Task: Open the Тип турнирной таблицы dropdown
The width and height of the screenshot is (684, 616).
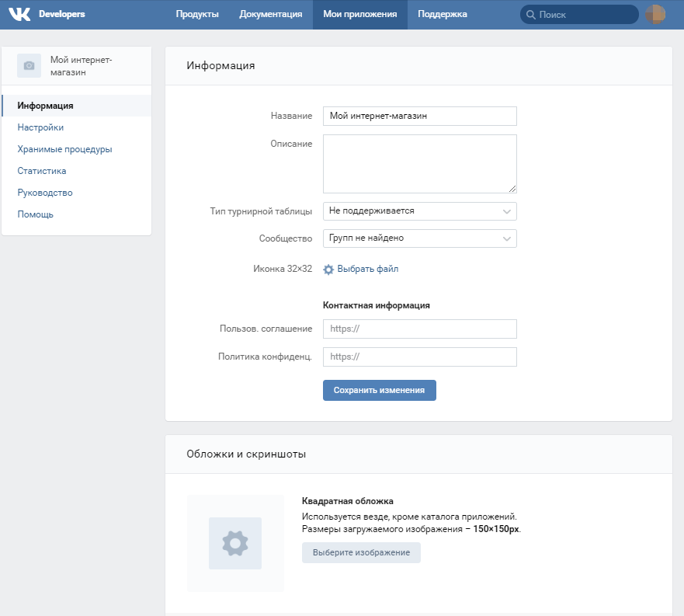Action: 419,211
